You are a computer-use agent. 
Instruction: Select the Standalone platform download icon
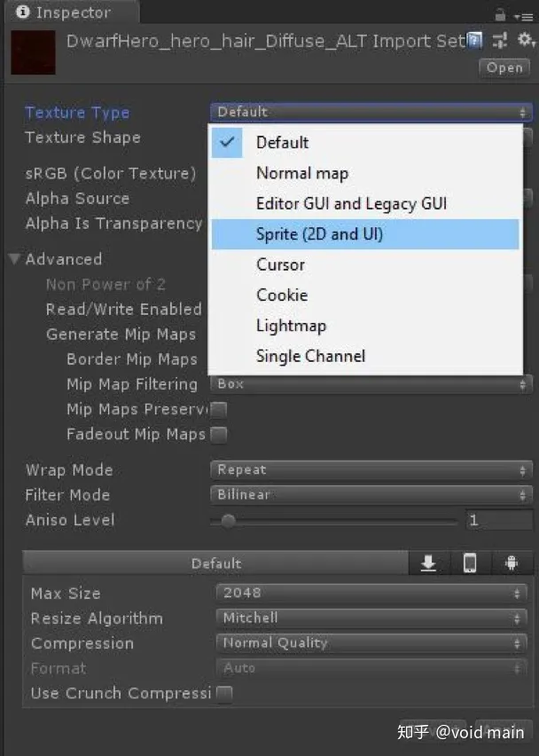click(x=429, y=563)
